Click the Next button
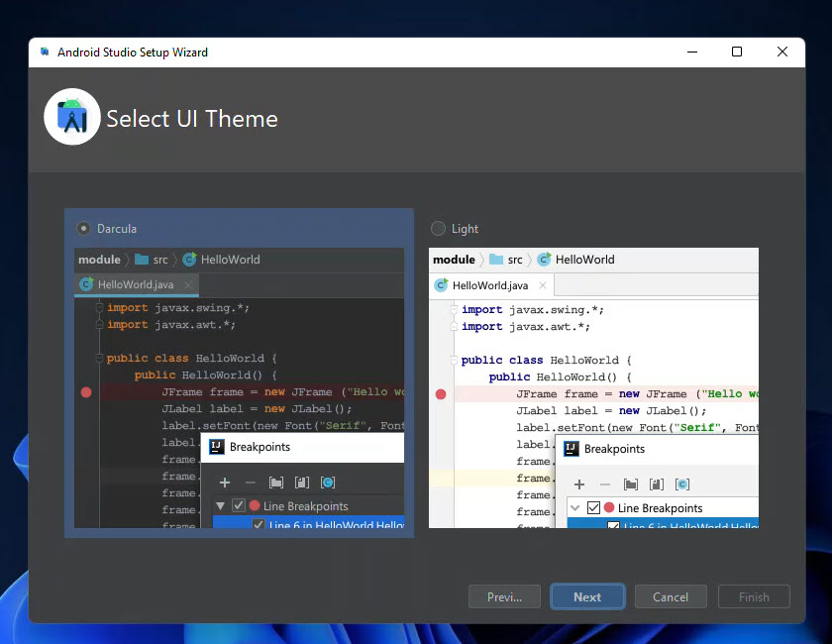Screen dimensions: 832x644 coord(587,596)
